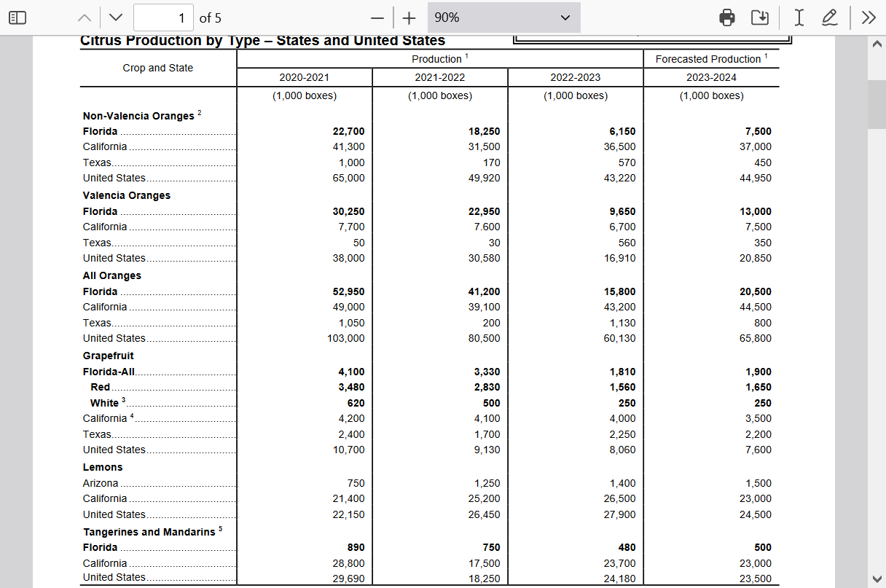Viewport: 886px width, 588px height.
Task: Click value 13,000 Valencia Florida forecast
Action: click(x=756, y=211)
